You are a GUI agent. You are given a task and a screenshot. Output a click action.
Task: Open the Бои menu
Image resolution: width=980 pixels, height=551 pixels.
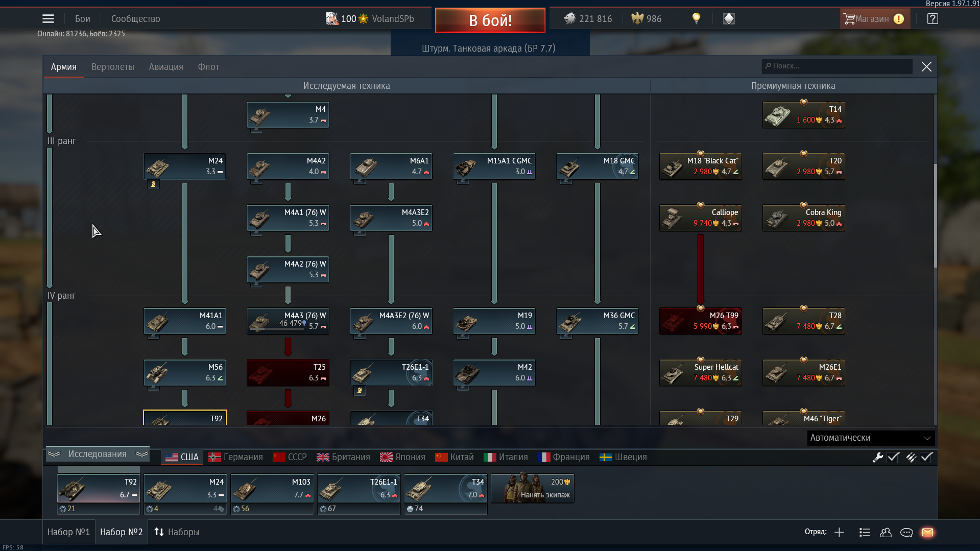pos(83,19)
